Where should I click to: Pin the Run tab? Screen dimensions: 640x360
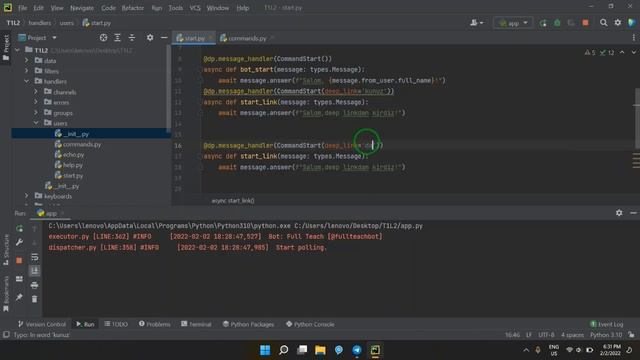click(19, 297)
